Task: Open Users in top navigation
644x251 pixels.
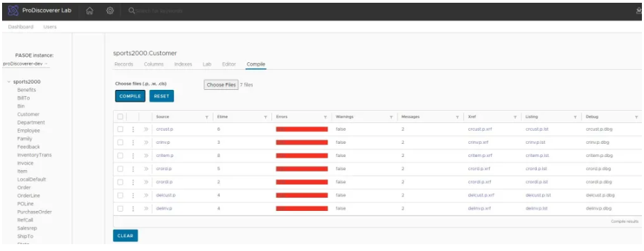Action: click(50, 27)
